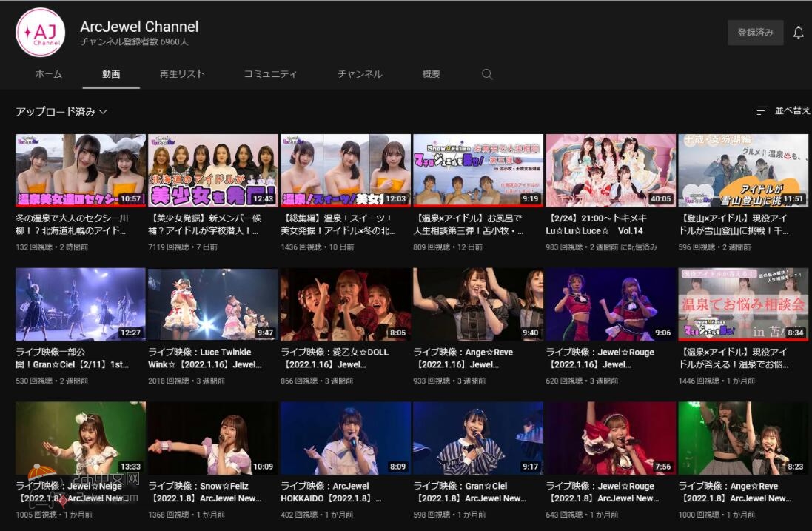Click title ライブ映像:ArcJewel HOKKAIDO

[x=332, y=492]
